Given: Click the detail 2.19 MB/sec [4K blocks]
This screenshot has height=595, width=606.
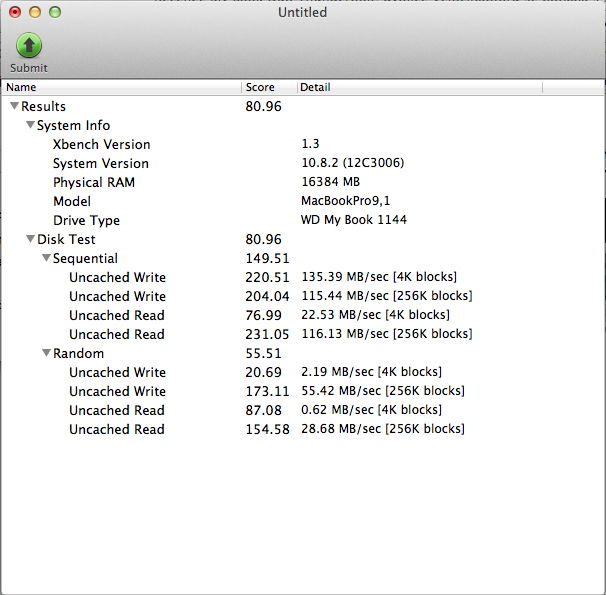Looking at the screenshot, I should click(x=372, y=372).
